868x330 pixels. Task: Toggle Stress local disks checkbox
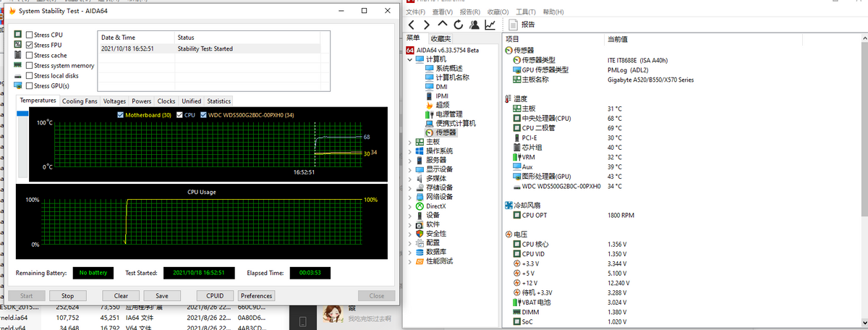pyautogui.click(x=29, y=75)
